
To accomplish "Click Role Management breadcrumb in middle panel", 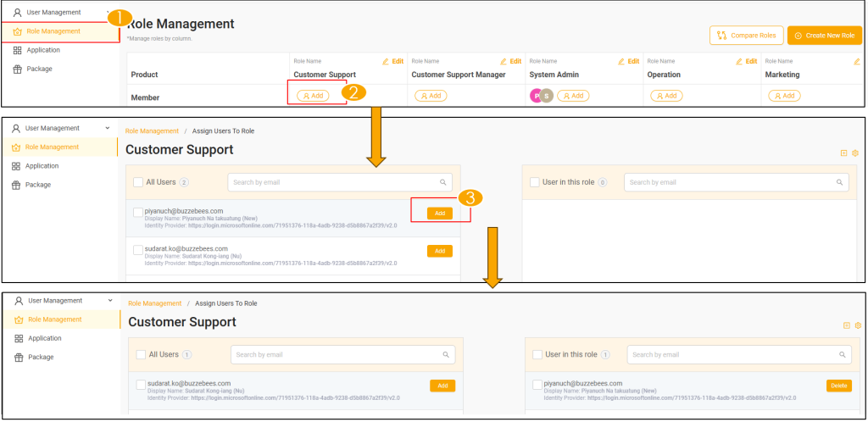I will click(153, 131).
